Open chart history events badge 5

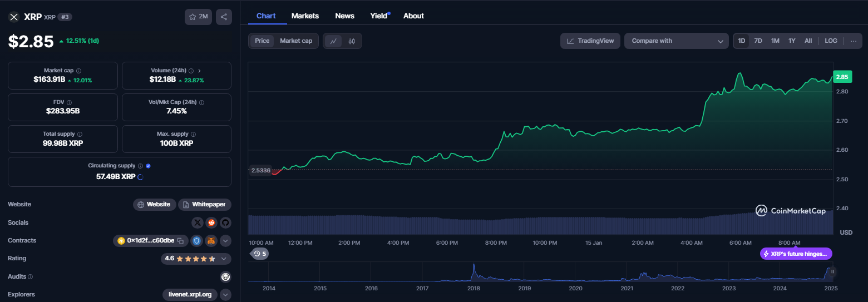point(260,254)
